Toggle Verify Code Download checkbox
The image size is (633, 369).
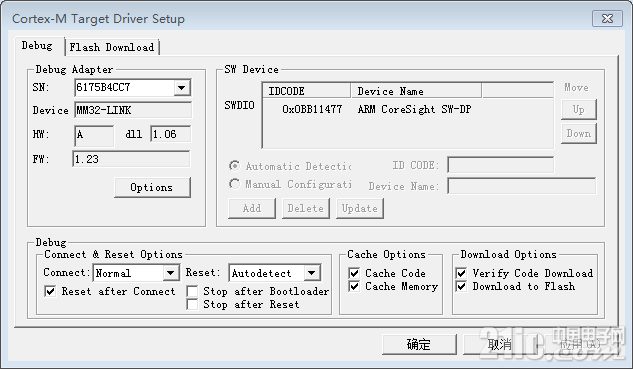pos(461,273)
